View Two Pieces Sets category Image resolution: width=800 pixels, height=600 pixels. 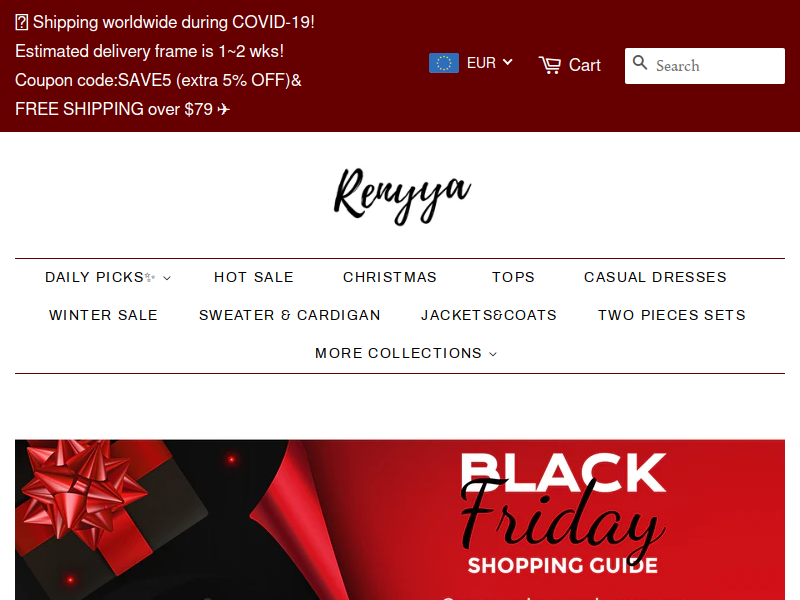tap(671, 315)
